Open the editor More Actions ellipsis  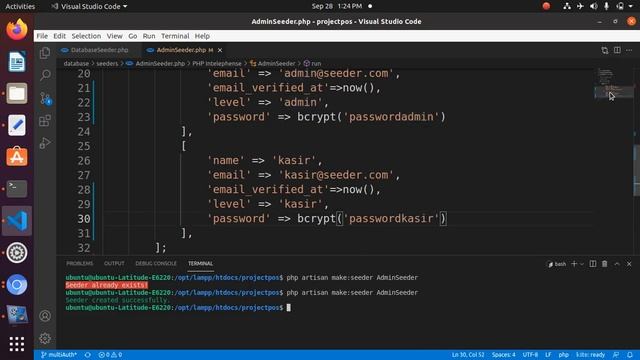point(629,50)
